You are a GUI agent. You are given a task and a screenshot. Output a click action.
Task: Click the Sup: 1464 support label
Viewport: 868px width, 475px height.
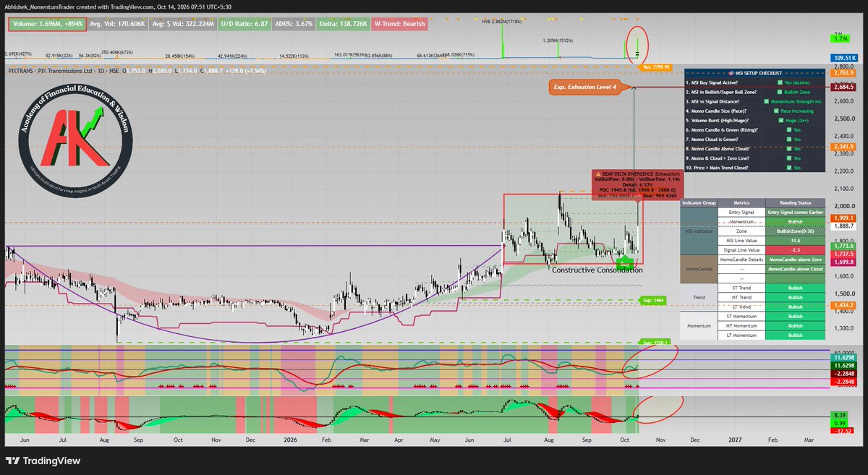[x=652, y=299]
